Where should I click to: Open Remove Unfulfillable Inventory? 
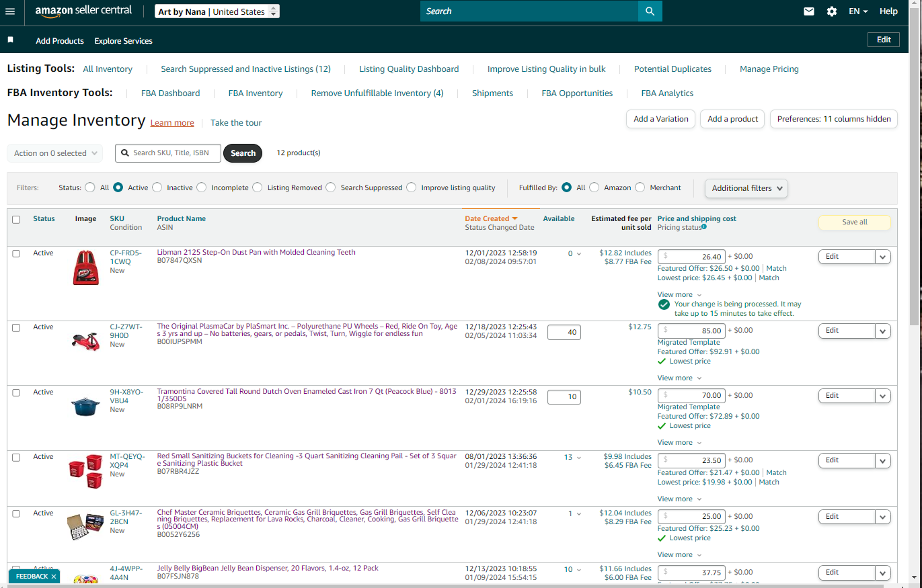377,93
